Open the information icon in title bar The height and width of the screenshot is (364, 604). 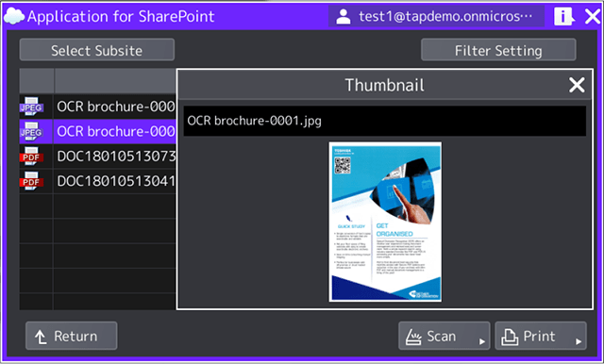(x=564, y=16)
